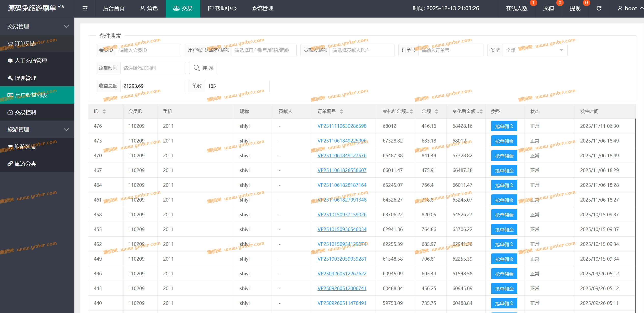Open 旅游分类 with the link icon
Screen dimensions: 644x313
pyautogui.click(x=25, y=164)
